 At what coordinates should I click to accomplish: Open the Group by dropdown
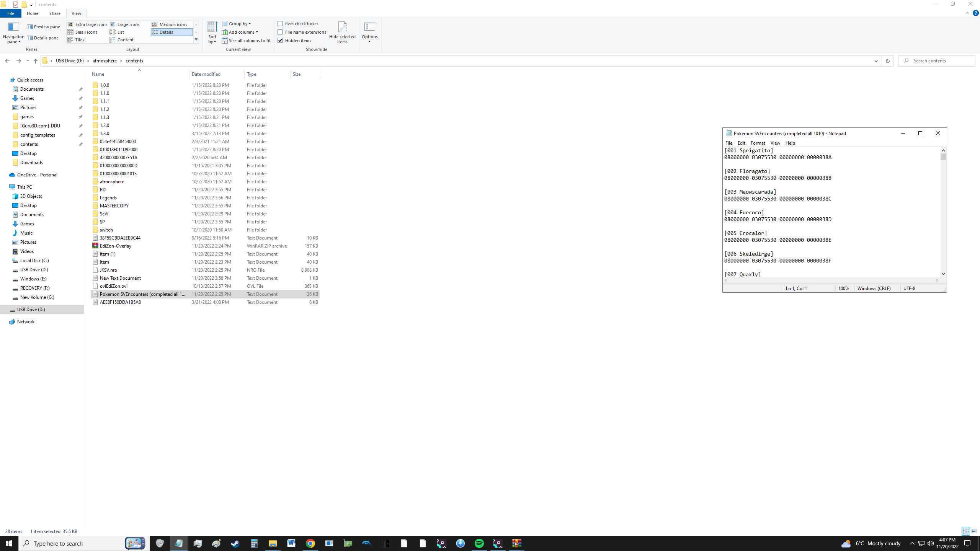point(237,24)
